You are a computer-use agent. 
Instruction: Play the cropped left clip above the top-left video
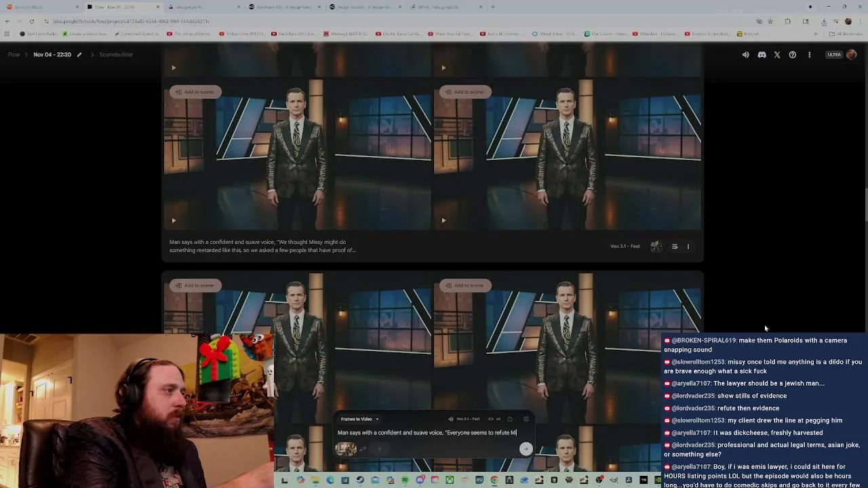coord(174,68)
